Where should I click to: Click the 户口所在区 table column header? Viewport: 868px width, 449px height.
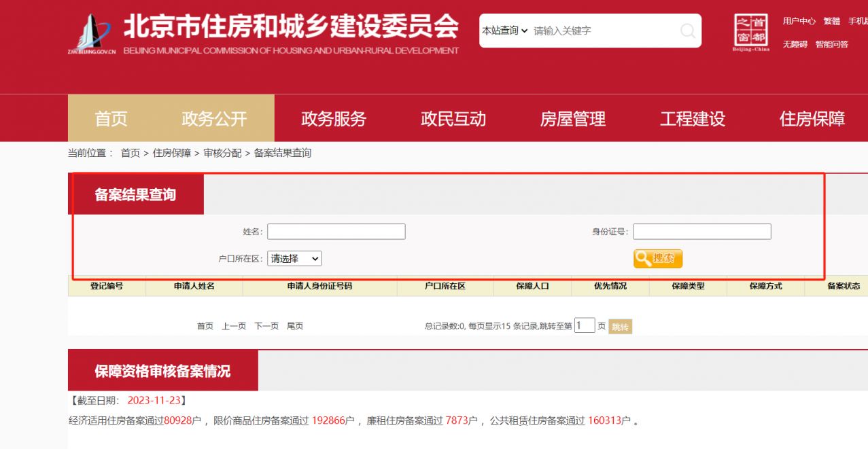[445, 286]
